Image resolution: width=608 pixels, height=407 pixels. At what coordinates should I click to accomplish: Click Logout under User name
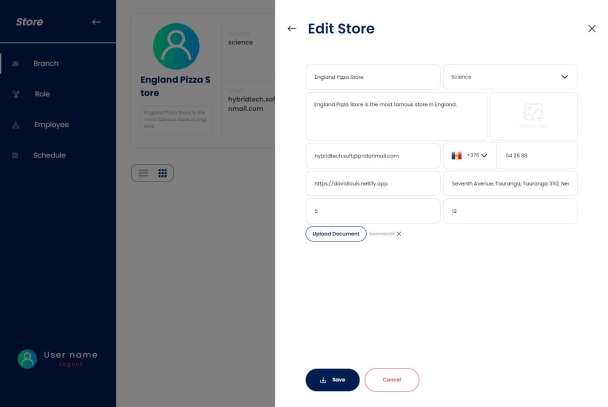[71, 364]
